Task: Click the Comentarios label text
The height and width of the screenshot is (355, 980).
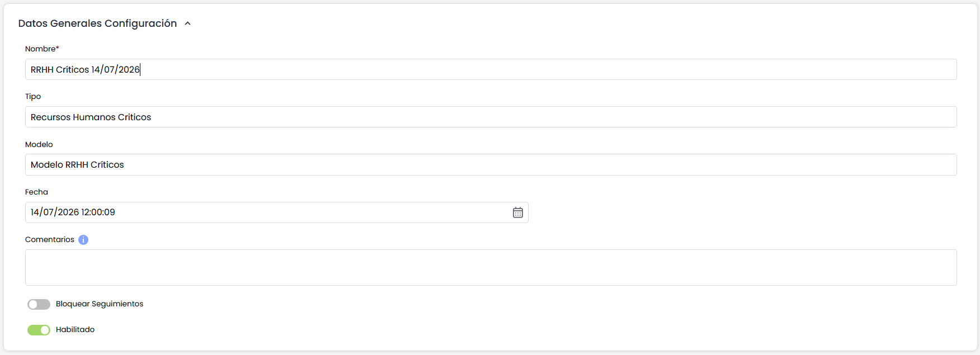Action: click(x=50, y=239)
